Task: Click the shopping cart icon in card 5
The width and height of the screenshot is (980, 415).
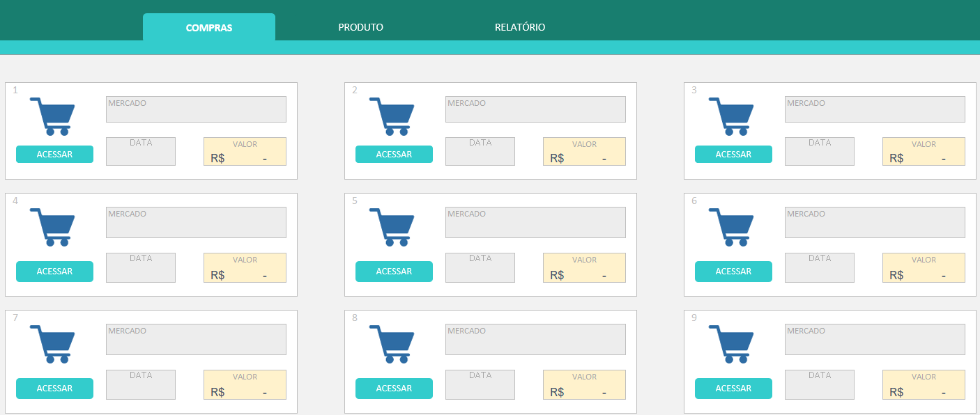Action: coord(392,227)
